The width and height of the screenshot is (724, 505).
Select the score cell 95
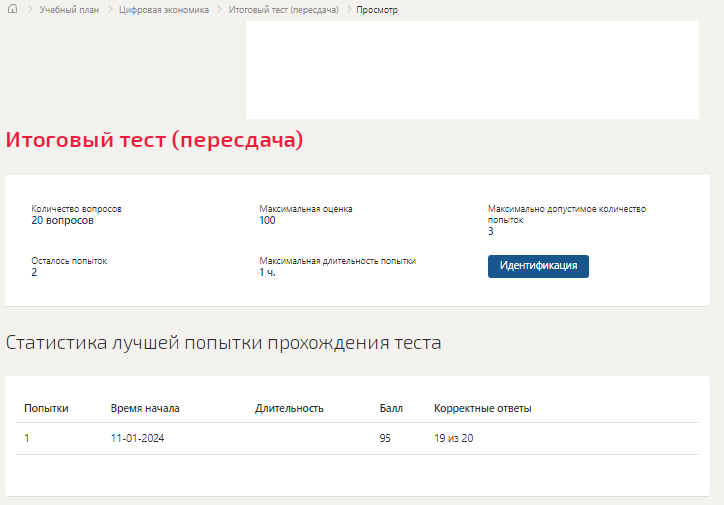(385, 438)
